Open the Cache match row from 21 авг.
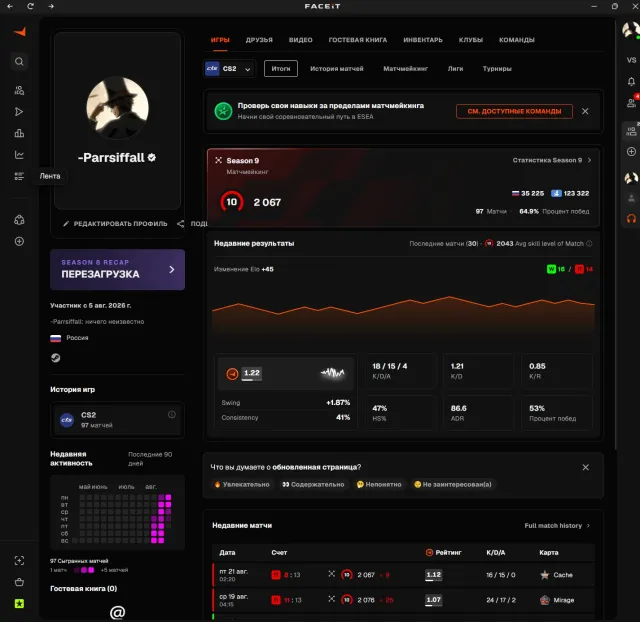 (403, 575)
